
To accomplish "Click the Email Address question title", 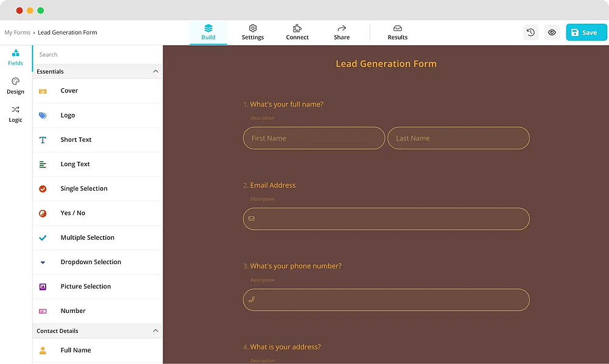I will click(x=273, y=186).
